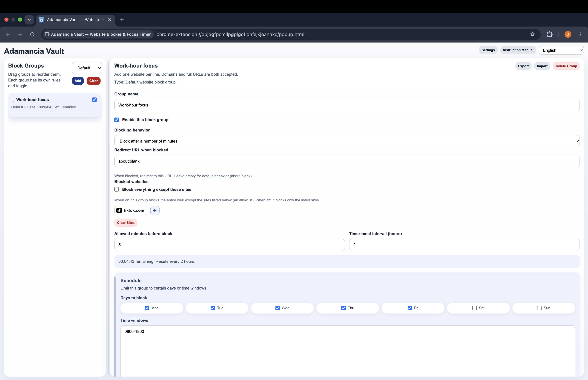This screenshot has width=588, height=380.
Task: Open the tab search chevron
Action: [29, 20]
